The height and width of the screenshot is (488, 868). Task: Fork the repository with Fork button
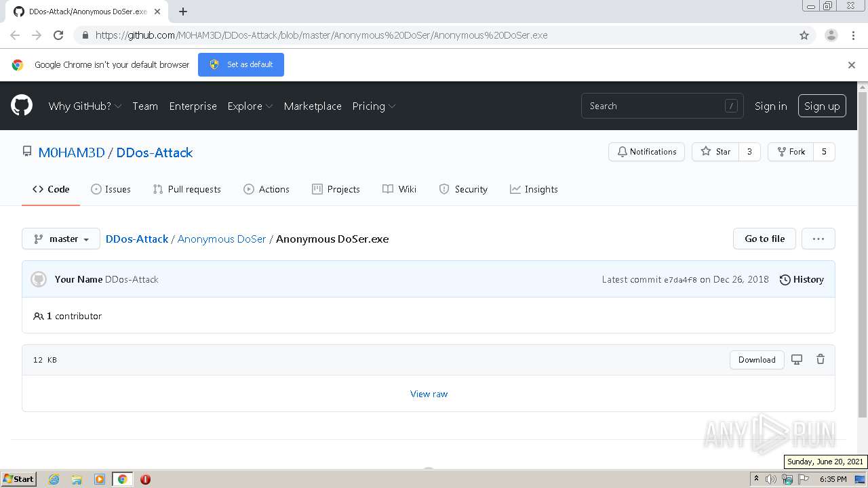[790, 152]
